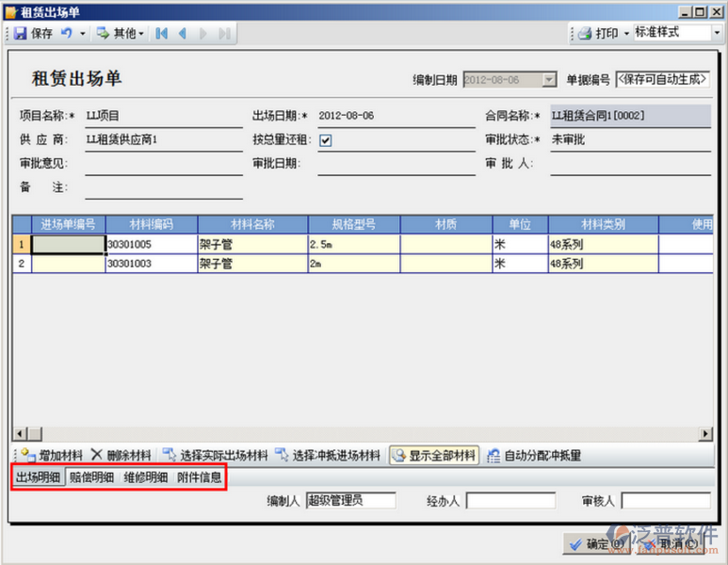Click the 保存 (Save) toolbar icon
Screen dimensions: 728x565
(20, 33)
